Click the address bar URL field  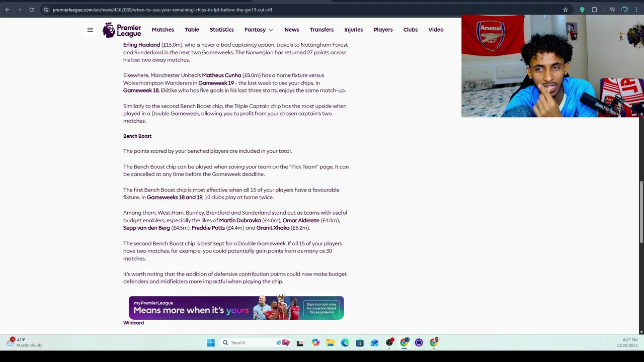click(x=302, y=10)
